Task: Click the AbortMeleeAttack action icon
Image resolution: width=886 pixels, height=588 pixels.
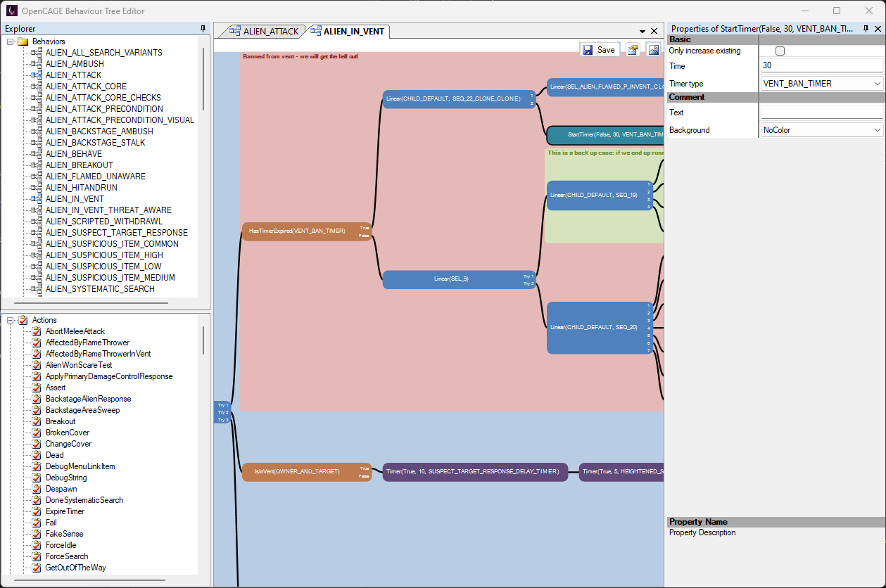Action: [37, 331]
